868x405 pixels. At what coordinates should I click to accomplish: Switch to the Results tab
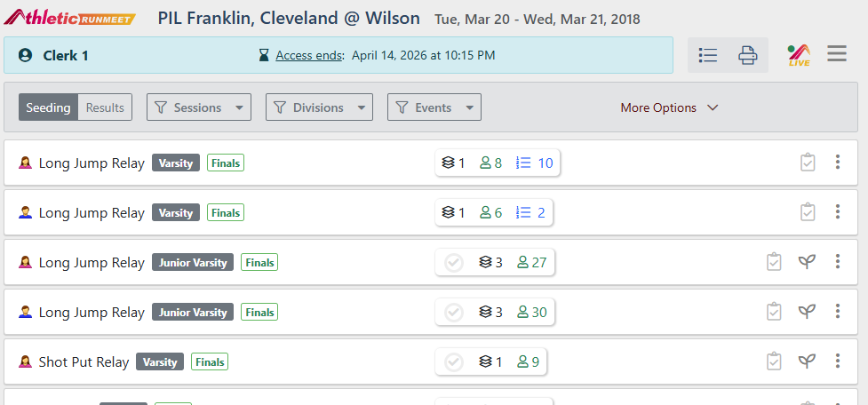[105, 107]
